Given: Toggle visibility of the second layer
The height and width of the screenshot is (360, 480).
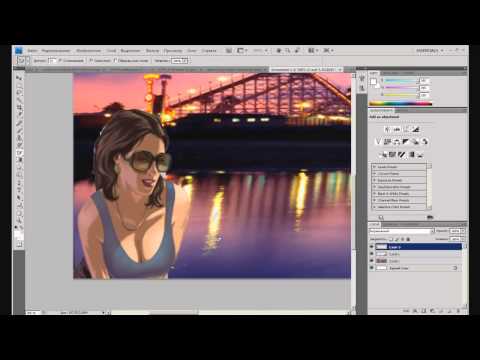Looking at the screenshot, I should (372, 254).
